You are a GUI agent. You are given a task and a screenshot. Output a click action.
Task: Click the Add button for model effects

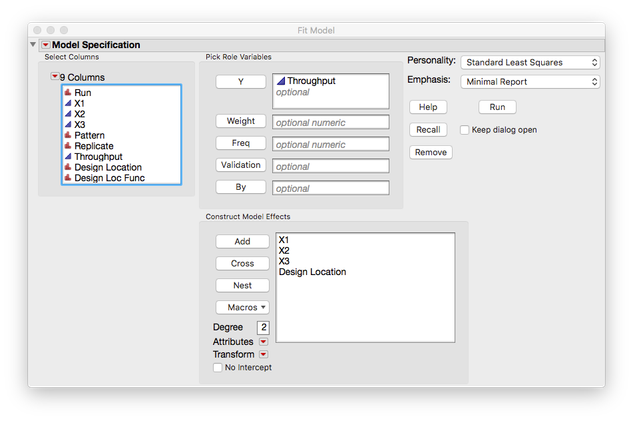click(242, 241)
